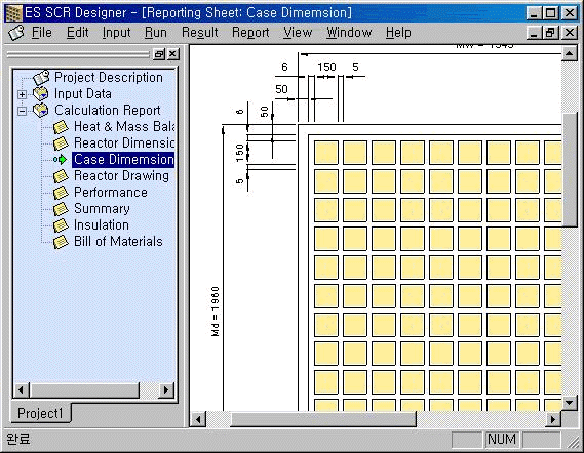The image size is (584, 453).
Task: Open the Report menu
Action: pos(250,33)
